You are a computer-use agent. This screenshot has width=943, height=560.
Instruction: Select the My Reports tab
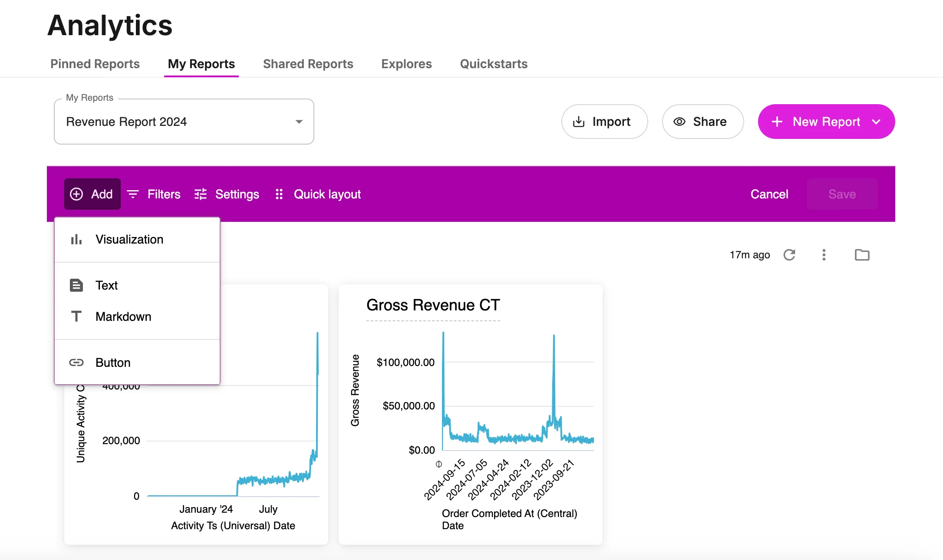tap(201, 64)
